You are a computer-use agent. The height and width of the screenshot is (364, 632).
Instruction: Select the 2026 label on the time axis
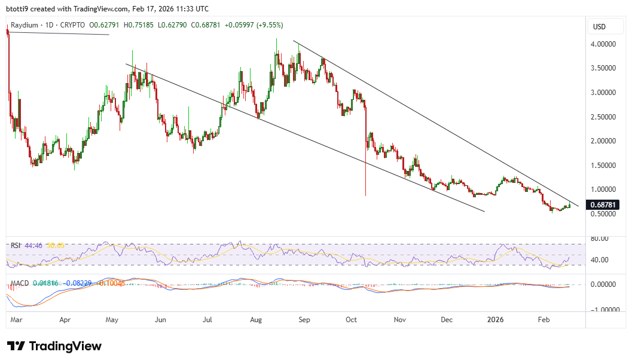click(494, 320)
